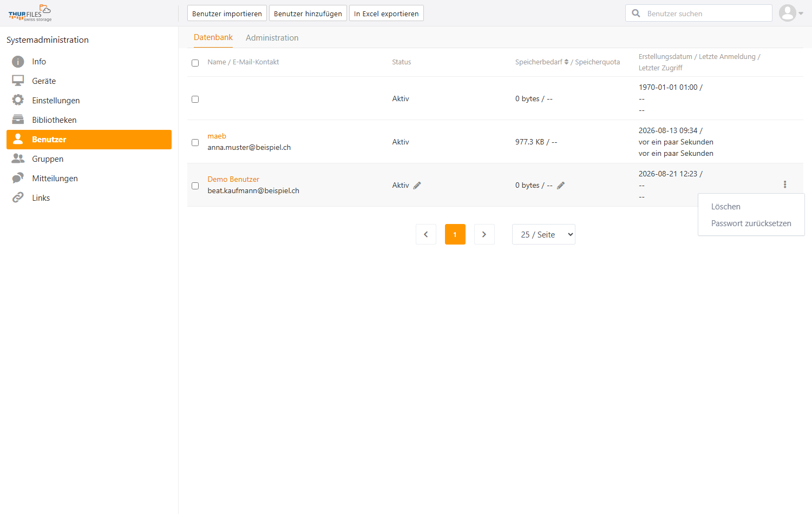Open the Geräte monitor icon
The image size is (812, 514).
pyautogui.click(x=18, y=81)
